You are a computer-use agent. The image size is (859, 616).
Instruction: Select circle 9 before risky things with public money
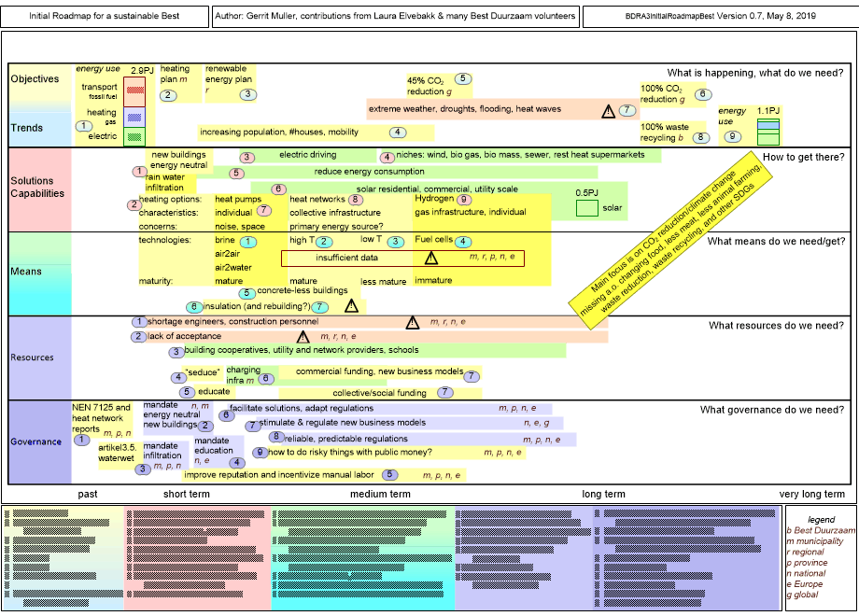[x=261, y=453]
